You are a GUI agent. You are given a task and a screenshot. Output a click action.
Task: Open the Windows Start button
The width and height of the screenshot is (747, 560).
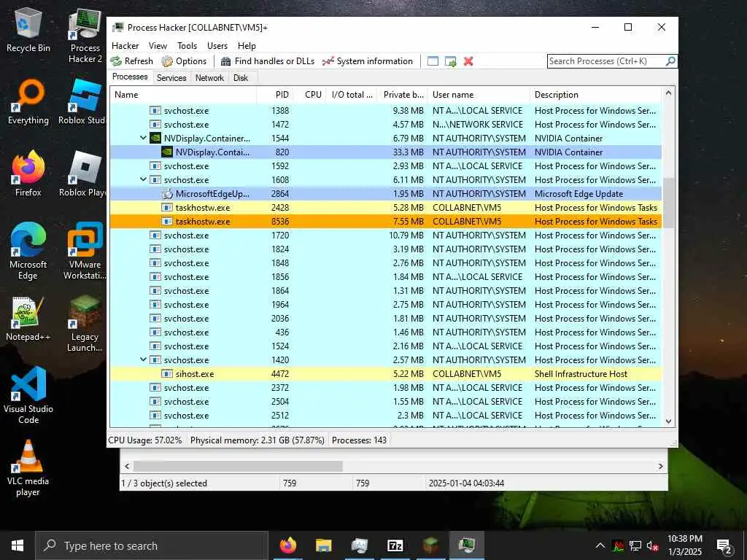pyautogui.click(x=18, y=545)
